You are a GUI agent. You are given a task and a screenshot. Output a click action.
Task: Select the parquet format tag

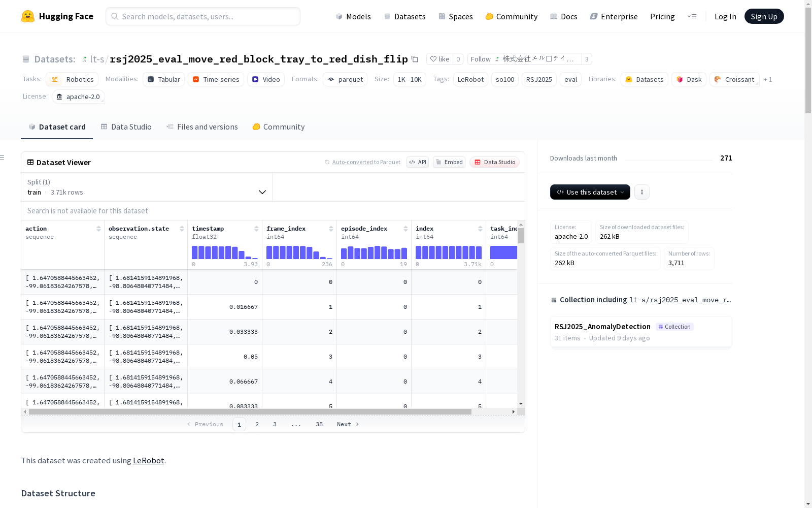[346, 79]
